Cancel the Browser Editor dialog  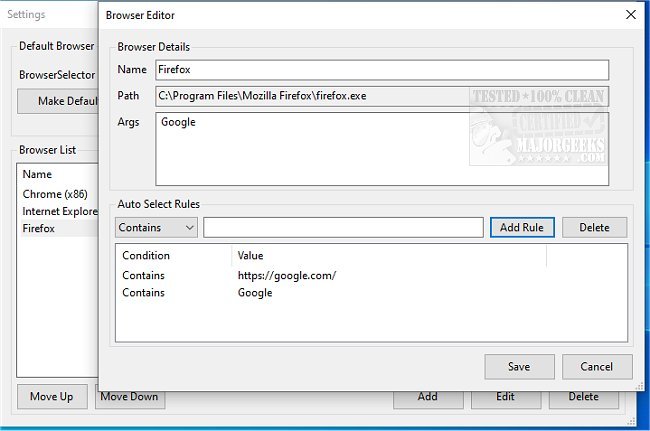596,367
